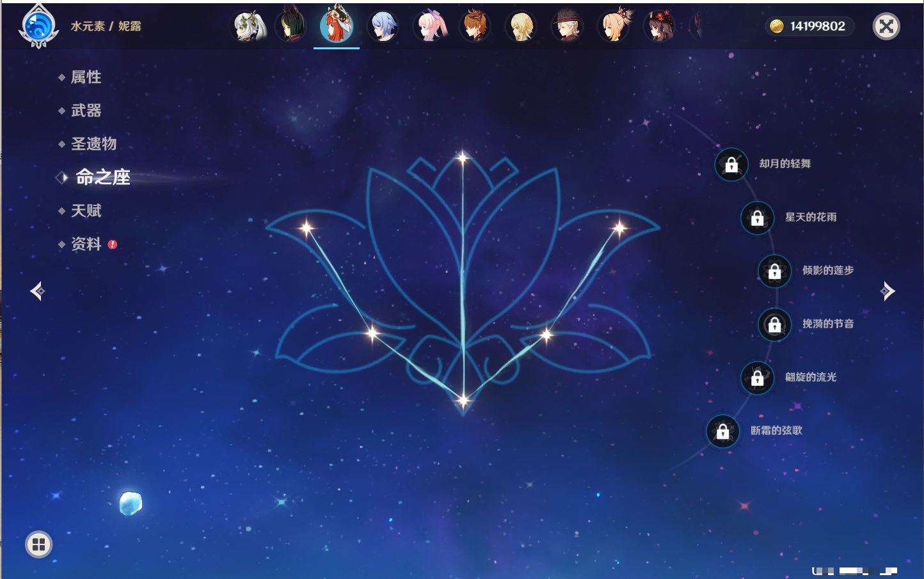This screenshot has height=579, width=924.
Task: Open the four-square grid menu button
Action: (x=38, y=544)
